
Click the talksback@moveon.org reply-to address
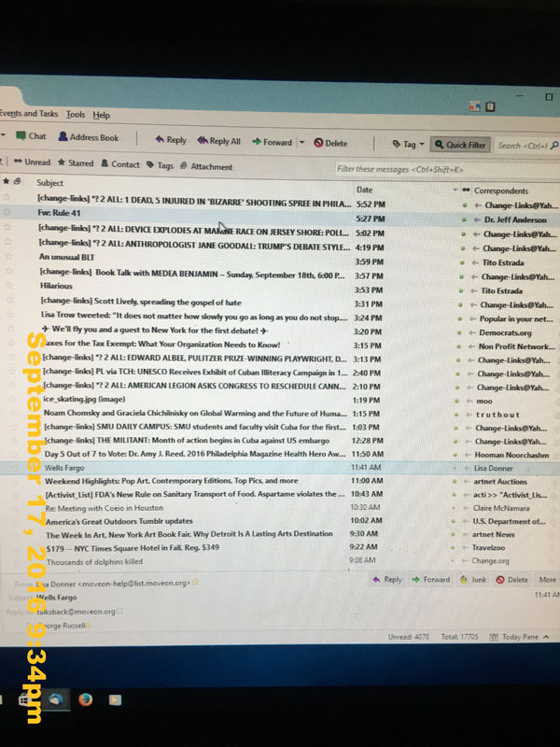77,612
